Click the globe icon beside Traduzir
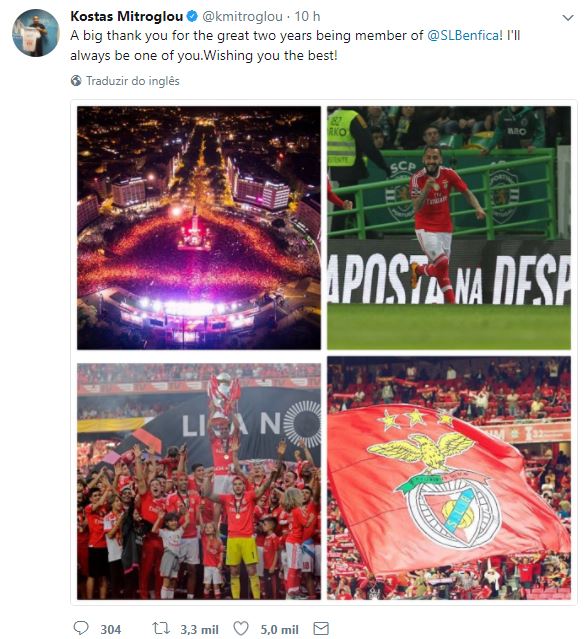The image size is (584, 639). pyautogui.click(x=76, y=81)
